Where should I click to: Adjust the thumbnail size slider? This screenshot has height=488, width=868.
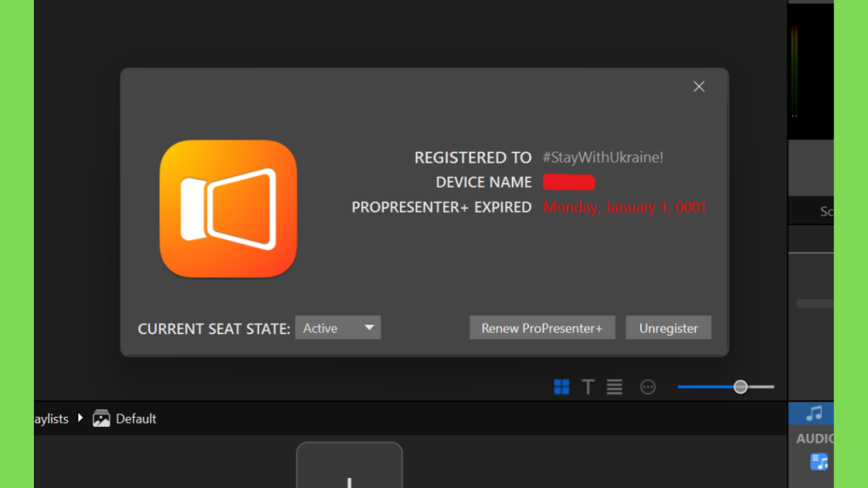tap(740, 386)
